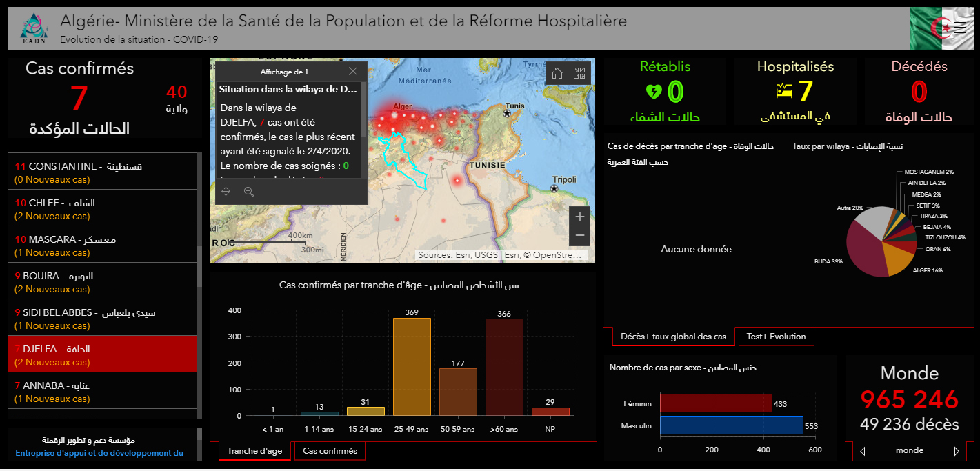Go to previous page with left arrow
980x471 pixels.
pyautogui.click(x=863, y=451)
